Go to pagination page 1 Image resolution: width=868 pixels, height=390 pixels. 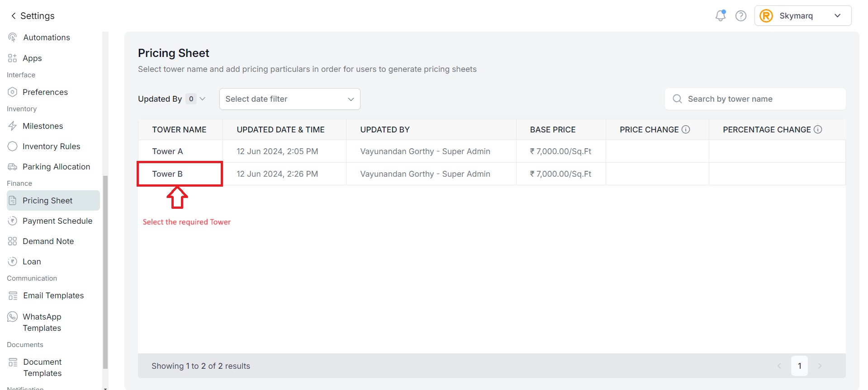[800, 366]
